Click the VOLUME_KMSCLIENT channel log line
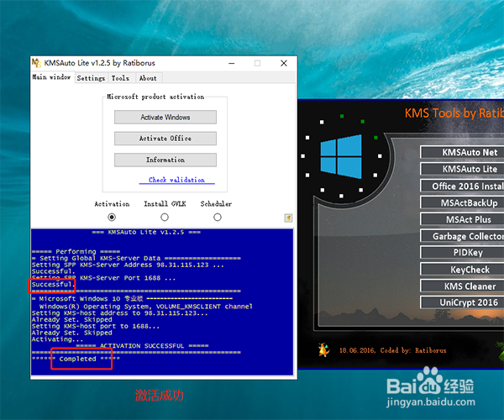Screen dimensions: 504x420 pyautogui.click(x=146, y=307)
